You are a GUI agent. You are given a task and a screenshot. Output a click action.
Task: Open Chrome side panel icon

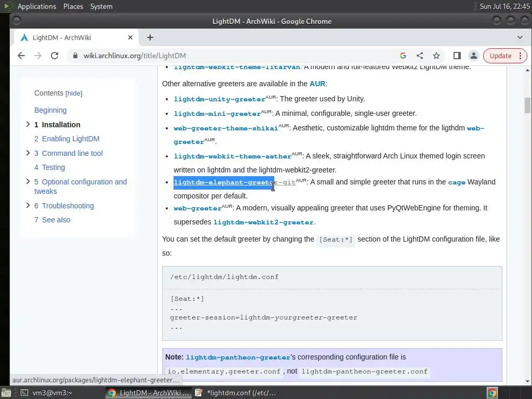(x=457, y=56)
